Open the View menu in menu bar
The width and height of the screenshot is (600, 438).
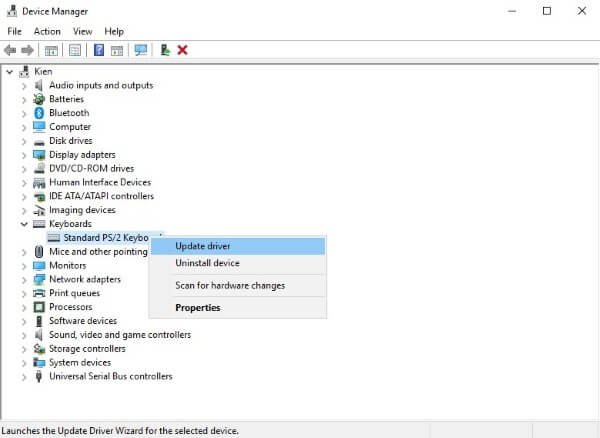pos(82,31)
